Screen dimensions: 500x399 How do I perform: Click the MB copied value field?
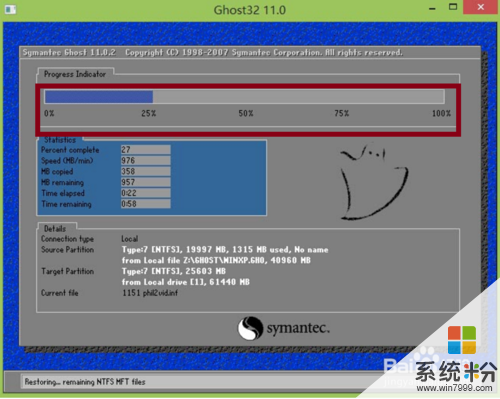[146, 171]
